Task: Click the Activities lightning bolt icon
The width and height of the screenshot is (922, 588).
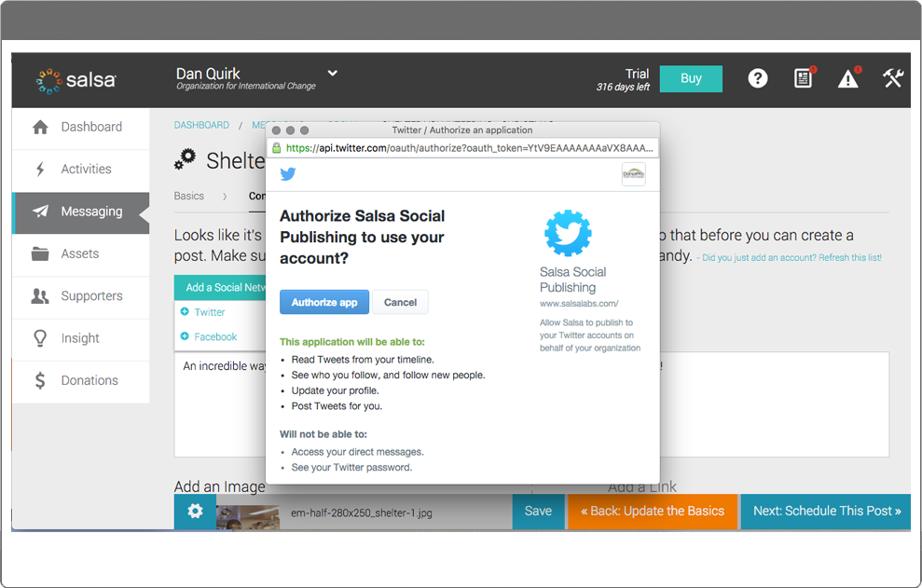Action: [40, 170]
